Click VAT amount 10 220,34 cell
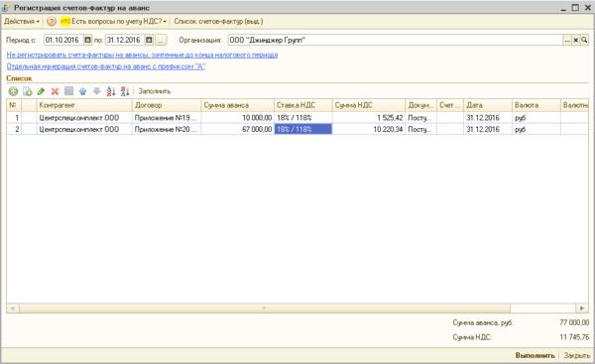Viewport: 595px width, 364px height. coord(369,129)
